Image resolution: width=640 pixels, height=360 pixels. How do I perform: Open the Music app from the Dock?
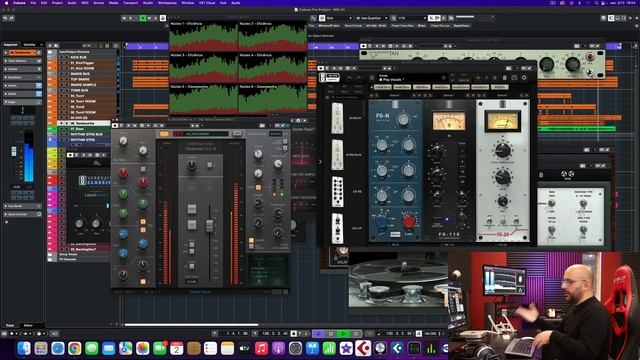point(261,348)
